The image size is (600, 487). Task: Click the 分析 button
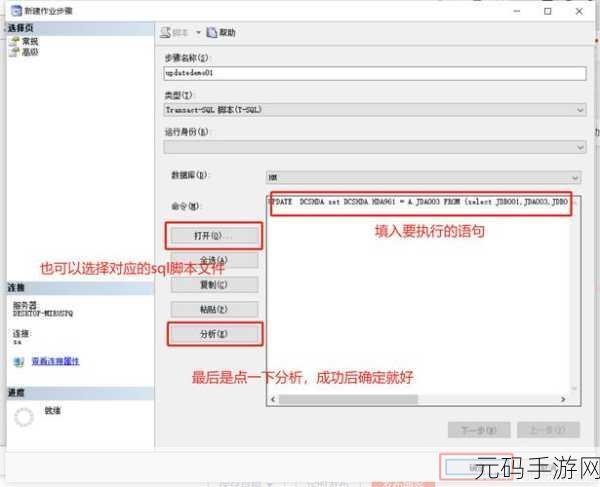pyautogui.click(x=214, y=334)
